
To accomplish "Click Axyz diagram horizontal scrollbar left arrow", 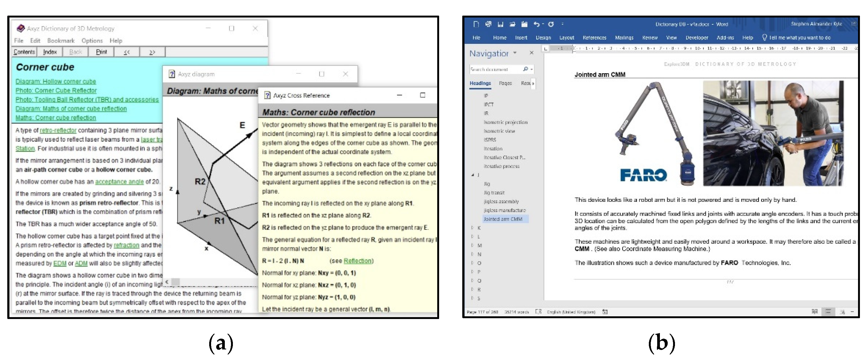I will [x=167, y=282].
